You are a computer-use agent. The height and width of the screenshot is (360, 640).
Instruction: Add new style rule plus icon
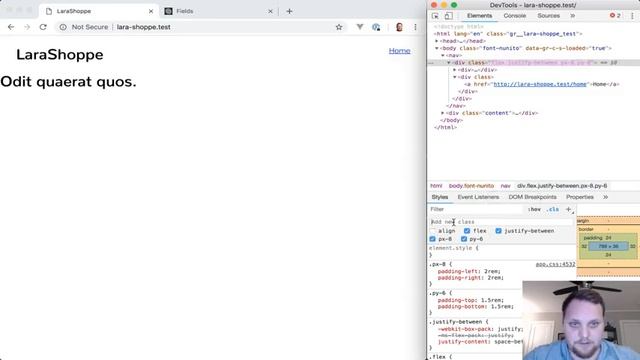[568, 209]
